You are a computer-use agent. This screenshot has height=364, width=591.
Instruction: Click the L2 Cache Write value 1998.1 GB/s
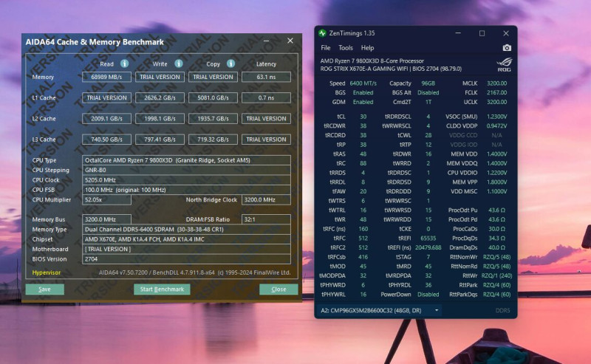(x=160, y=118)
